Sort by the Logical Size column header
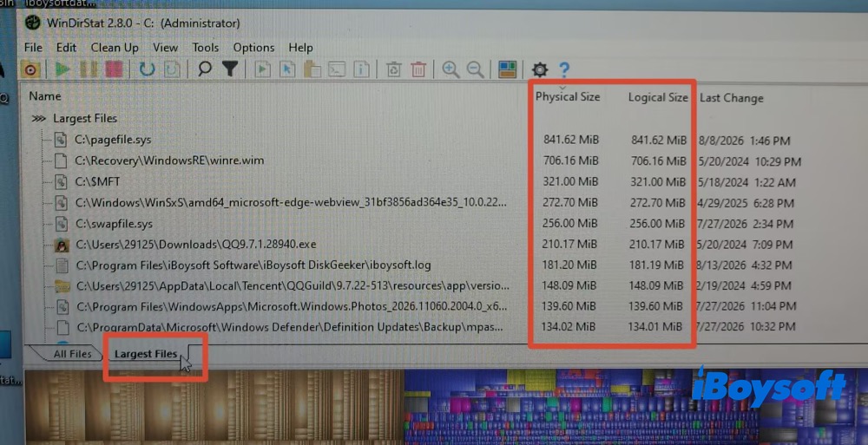 pos(658,97)
